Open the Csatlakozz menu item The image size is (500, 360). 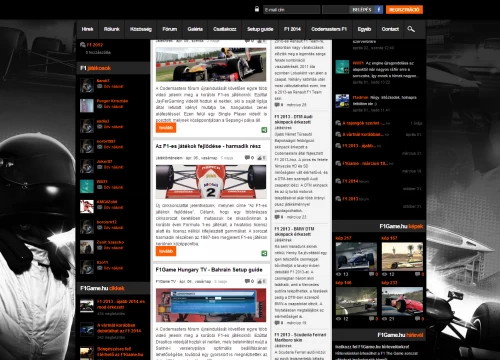click(225, 29)
